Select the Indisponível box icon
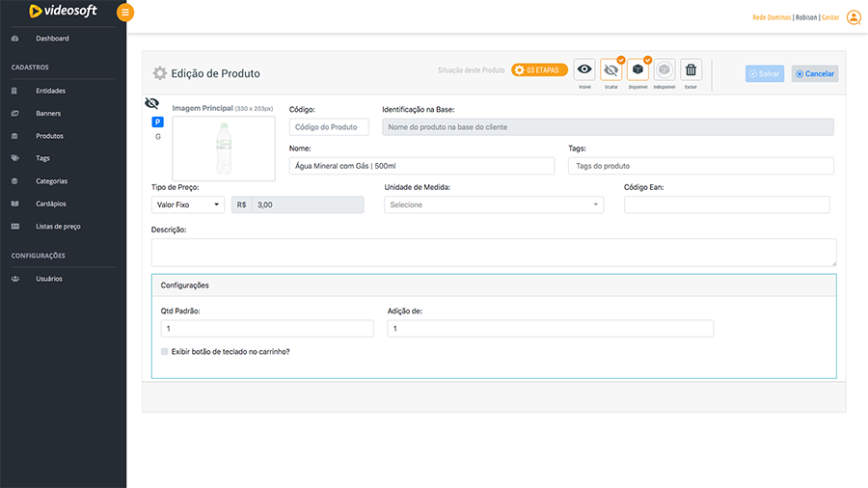This screenshot has height=488, width=868. [x=665, y=70]
